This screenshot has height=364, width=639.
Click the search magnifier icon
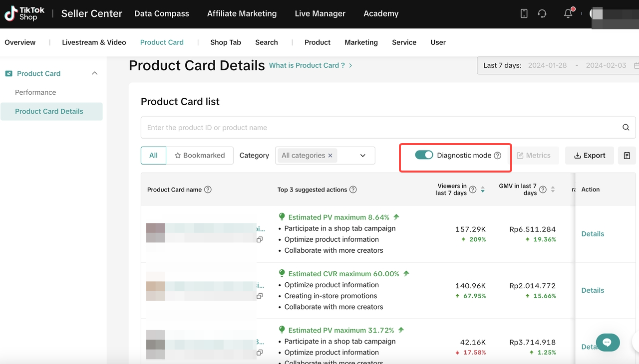click(626, 128)
